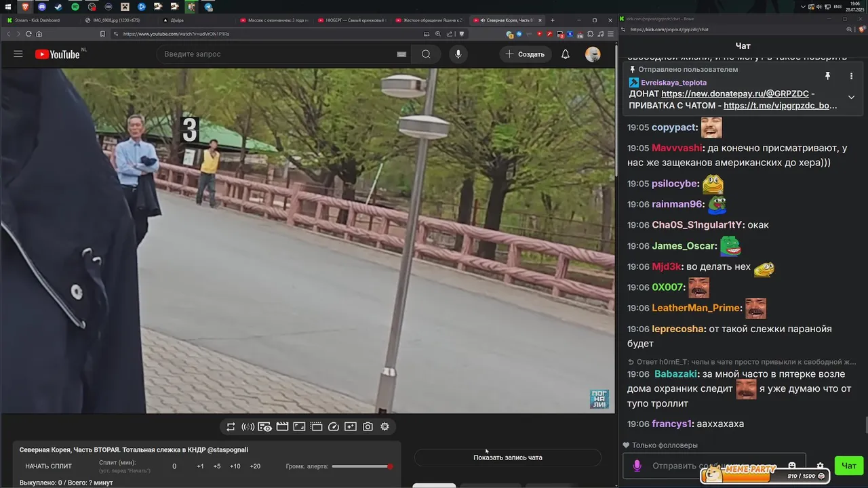Open Telegram from the taskbar
The width and height of the screenshot is (868, 488).
click(208, 7)
